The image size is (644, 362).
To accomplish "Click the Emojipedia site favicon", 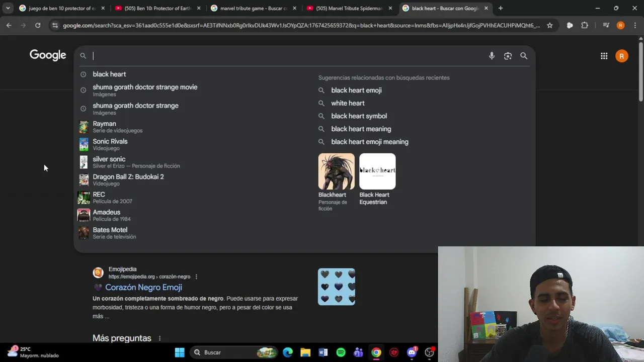I will [x=98, y=273].
